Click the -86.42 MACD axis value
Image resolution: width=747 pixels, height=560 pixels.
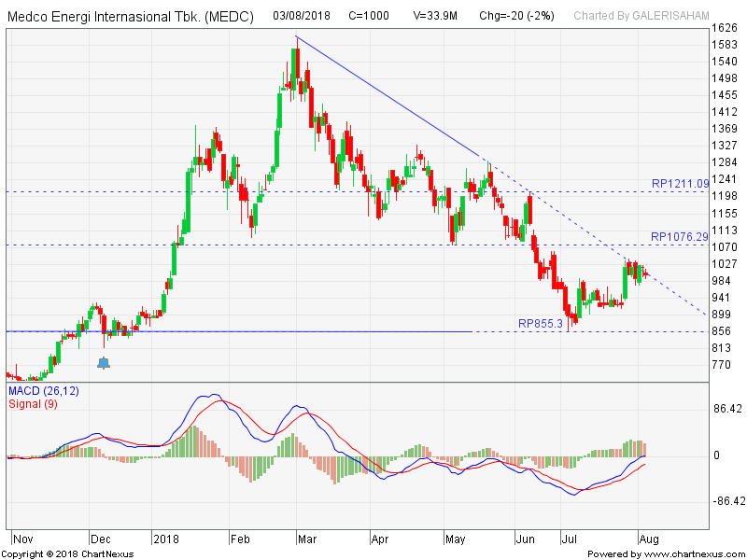click(727, 501)
